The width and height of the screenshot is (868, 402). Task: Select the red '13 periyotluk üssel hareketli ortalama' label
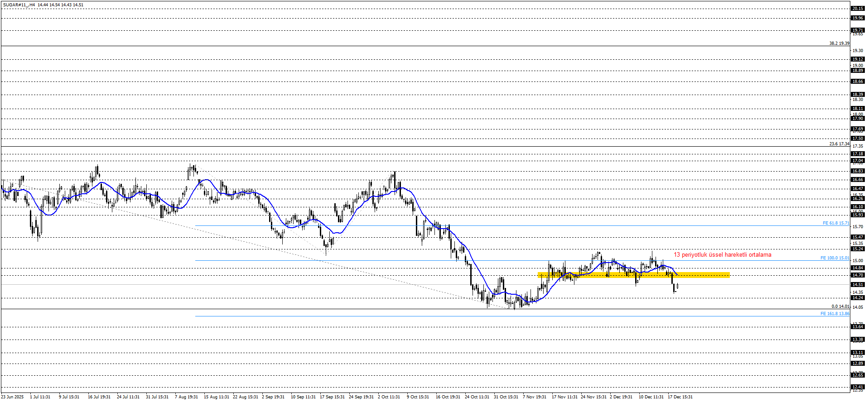coord(722,255)
